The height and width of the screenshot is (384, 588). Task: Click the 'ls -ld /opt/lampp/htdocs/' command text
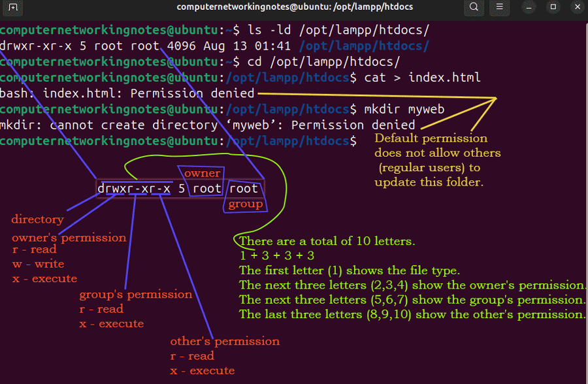coord(338,30)
